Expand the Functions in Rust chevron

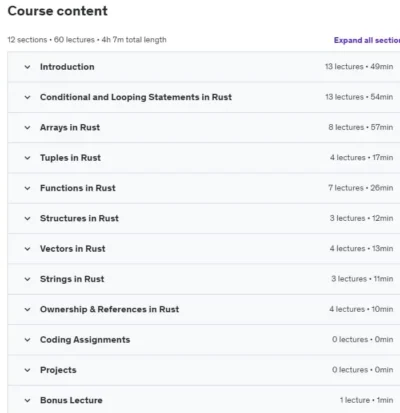tap(27, 188)
